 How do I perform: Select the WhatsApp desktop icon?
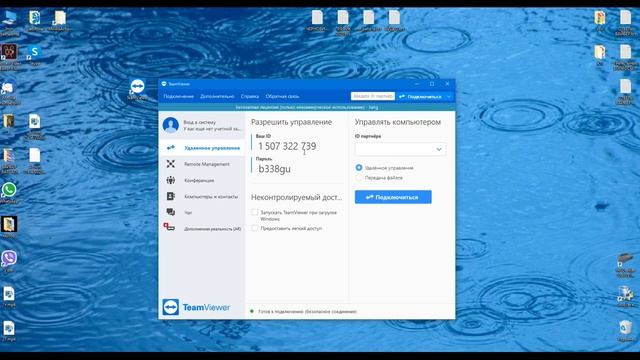tap(9, 193)
